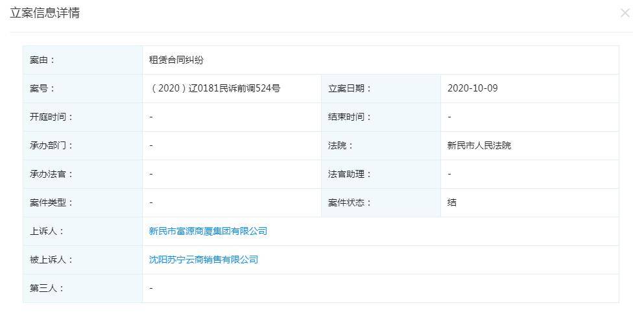Open the 沈阳苏宁云商销售有限公司 link
This screenshot has width=644, height=327.
pyautogui.click(x=203, y=260)
